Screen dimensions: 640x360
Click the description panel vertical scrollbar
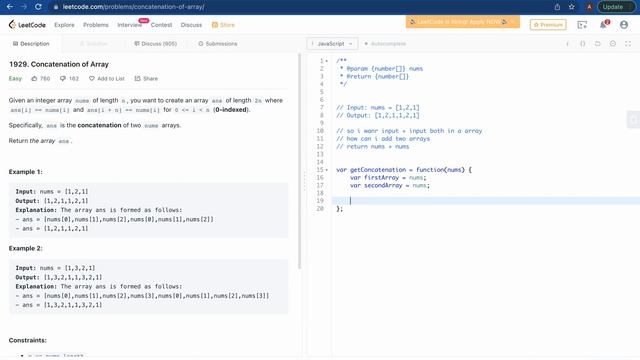pos(300,161)
